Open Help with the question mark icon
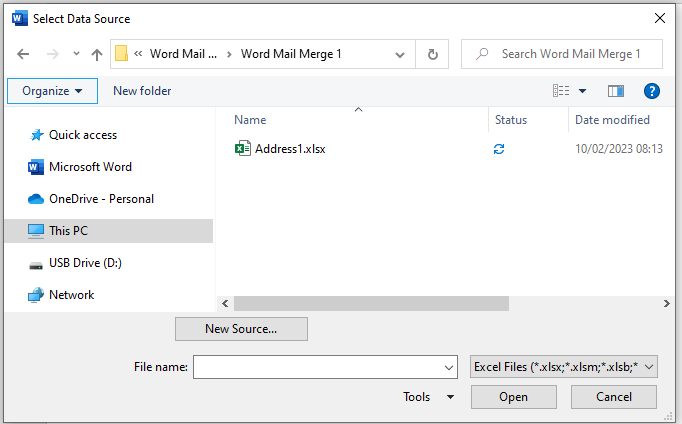This screenshot has width=682, height=424. click(x=652, y=91)
